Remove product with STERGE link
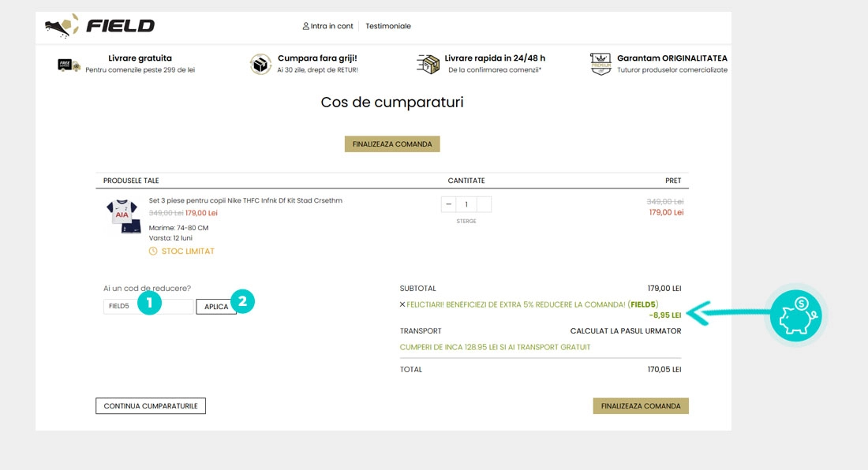This screenshot has height=470, width=868. (466, 221)
